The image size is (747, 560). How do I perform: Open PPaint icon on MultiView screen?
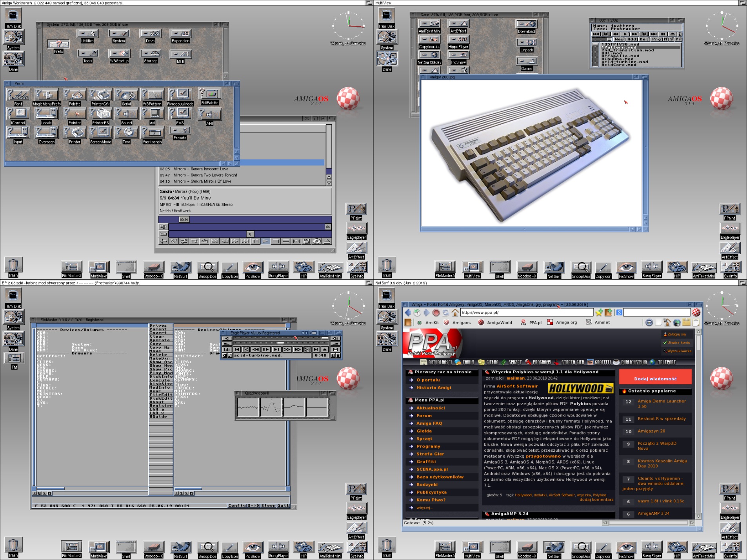click(x=729, y=211)
